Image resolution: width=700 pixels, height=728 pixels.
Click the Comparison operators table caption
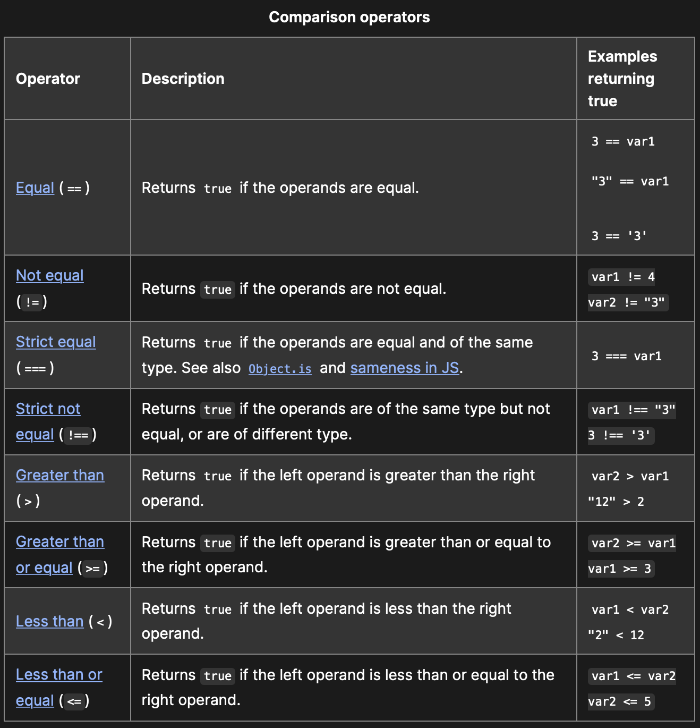349,17
